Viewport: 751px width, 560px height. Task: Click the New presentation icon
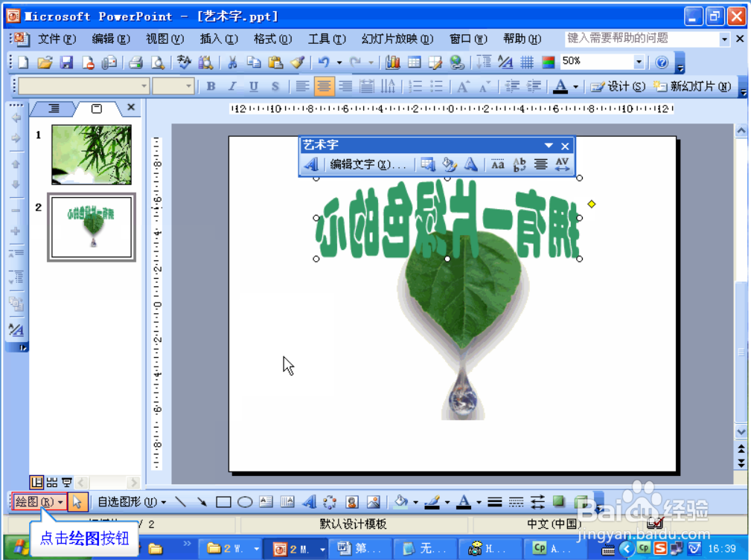[x=23, y=62]
